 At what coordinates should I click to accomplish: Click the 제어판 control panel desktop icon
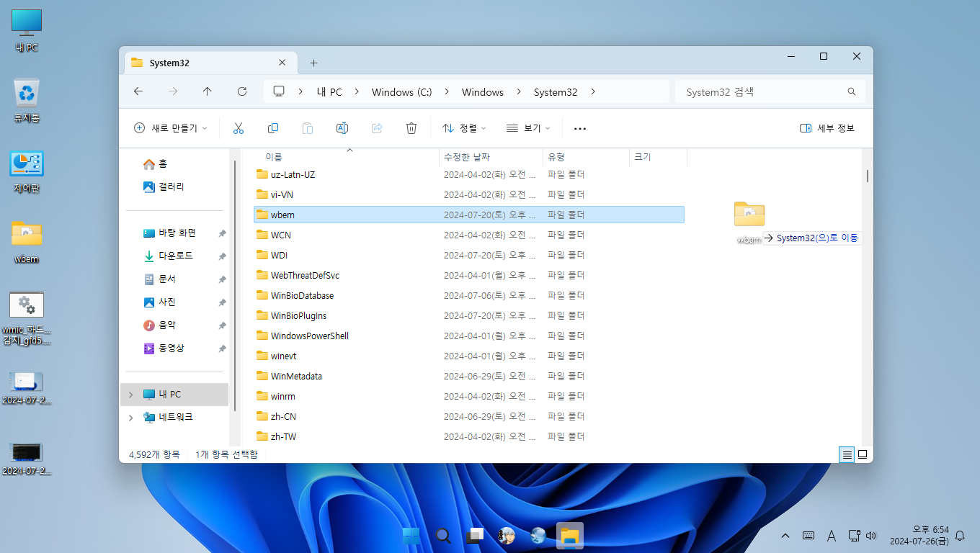coord(27,172)
